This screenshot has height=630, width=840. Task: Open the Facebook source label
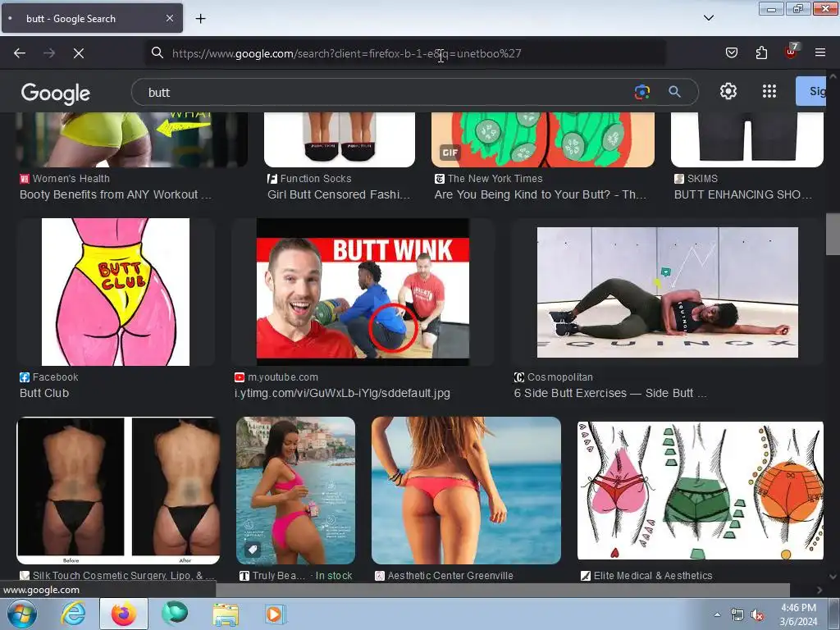click(48, 377)
